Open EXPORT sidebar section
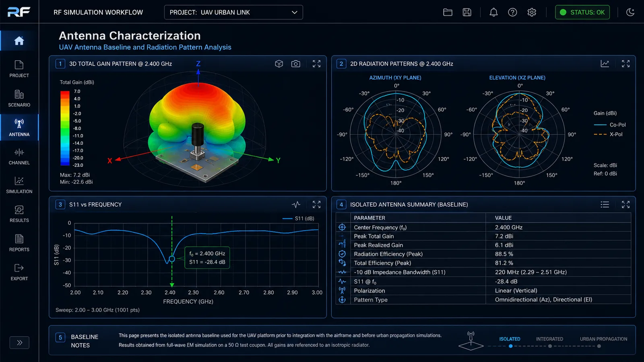This screenshot has height=362, width=644. coord(19,272)
